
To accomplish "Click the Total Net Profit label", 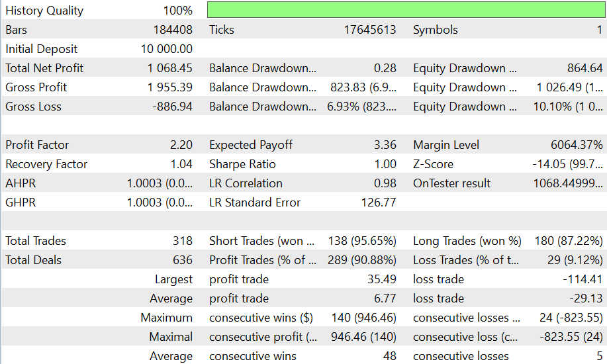I will pos(44,68).
